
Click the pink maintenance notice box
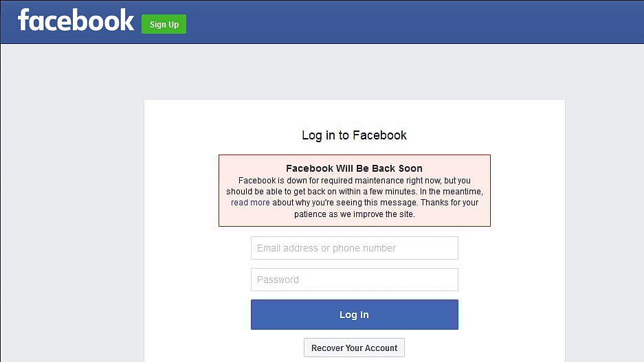tap(355, 190)
